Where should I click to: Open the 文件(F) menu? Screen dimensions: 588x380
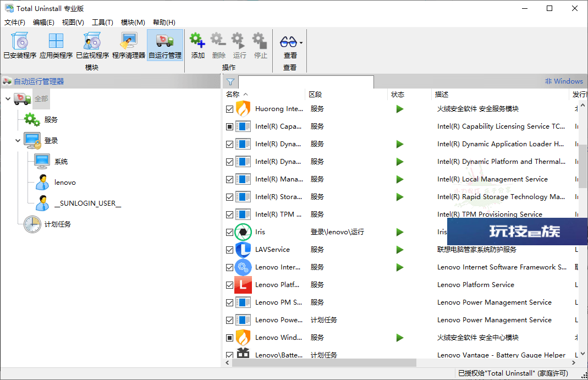[x=15, y=23]
